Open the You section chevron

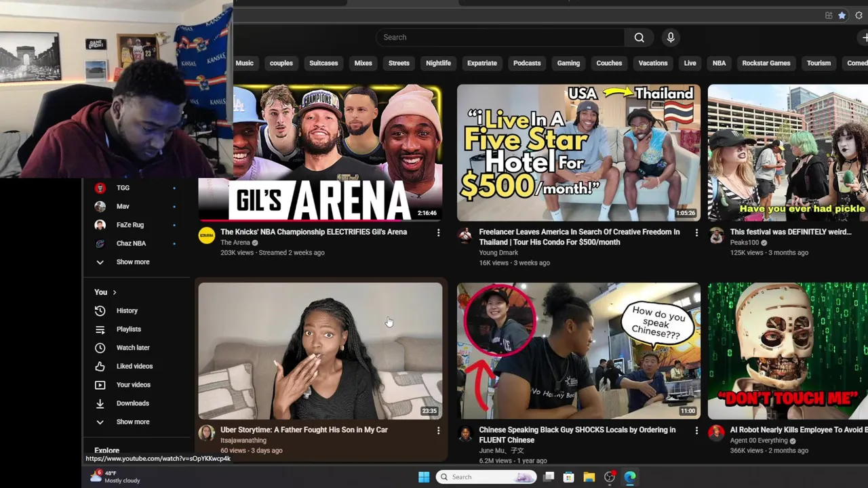pos(114,292)
